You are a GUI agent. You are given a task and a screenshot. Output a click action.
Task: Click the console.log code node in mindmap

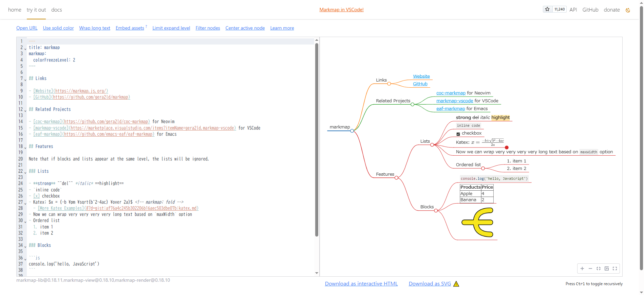(494, 178)
